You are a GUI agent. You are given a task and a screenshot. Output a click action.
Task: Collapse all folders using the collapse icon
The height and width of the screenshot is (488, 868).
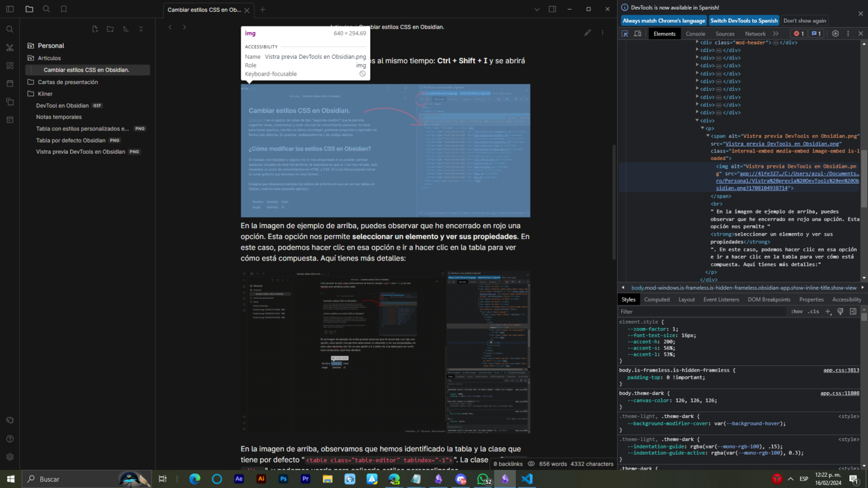coord(142,28)
